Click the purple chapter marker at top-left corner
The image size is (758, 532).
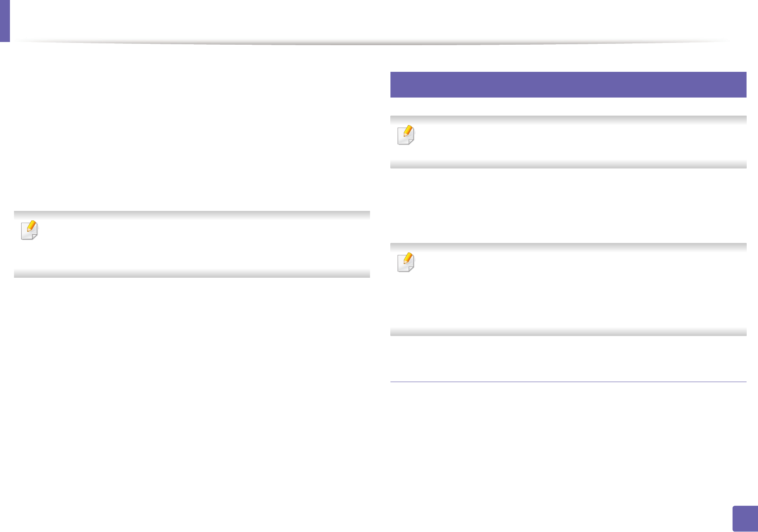[x=5, y=20]
